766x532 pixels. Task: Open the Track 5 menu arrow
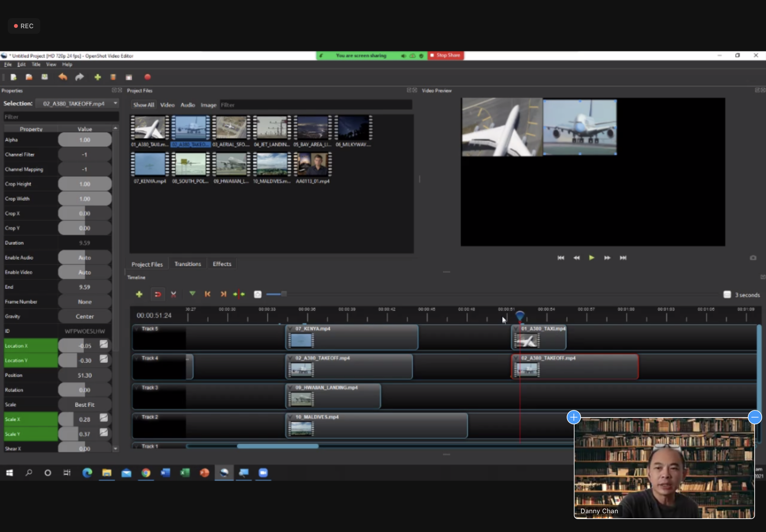(x=137, y=329)
